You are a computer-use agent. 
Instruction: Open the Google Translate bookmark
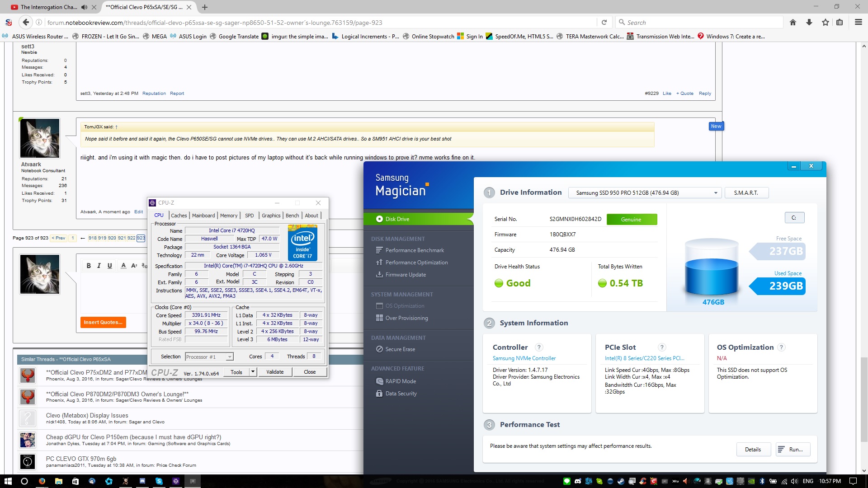pos(234,37)
